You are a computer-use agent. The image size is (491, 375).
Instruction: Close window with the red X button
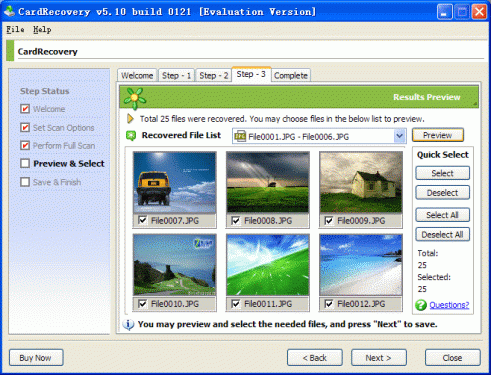479,12
